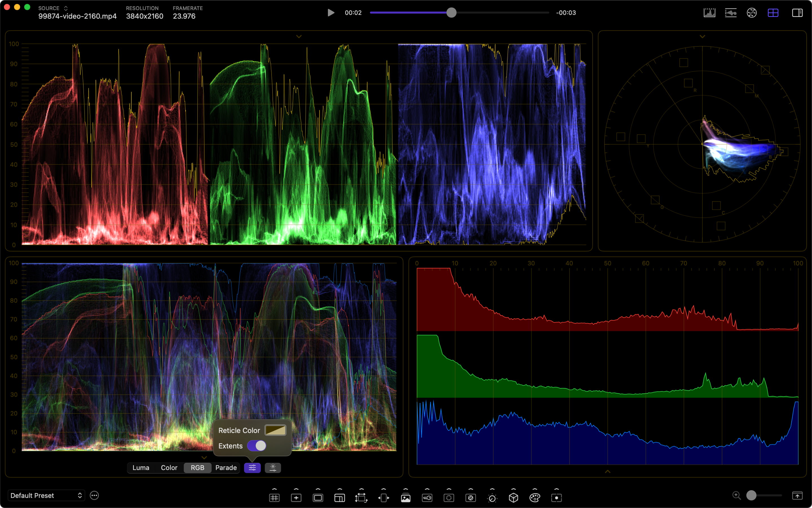The height and width of the screenshot is (508, 812).
Task: Open the Reticle Color swatch
Action: point(275,430)
